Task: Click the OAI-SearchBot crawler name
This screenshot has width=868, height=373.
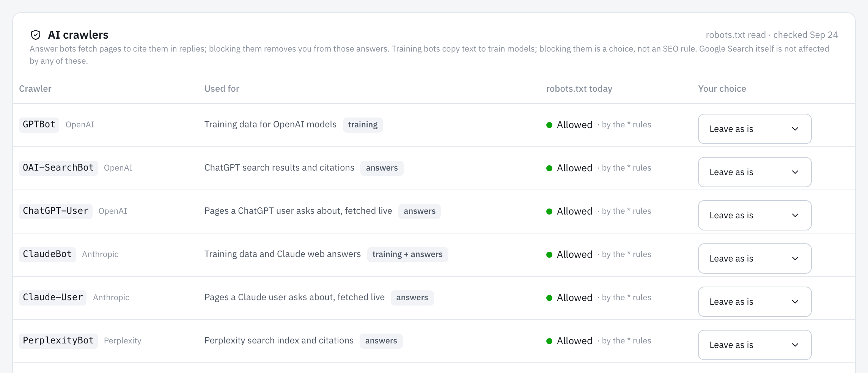Action: [58, 168]
